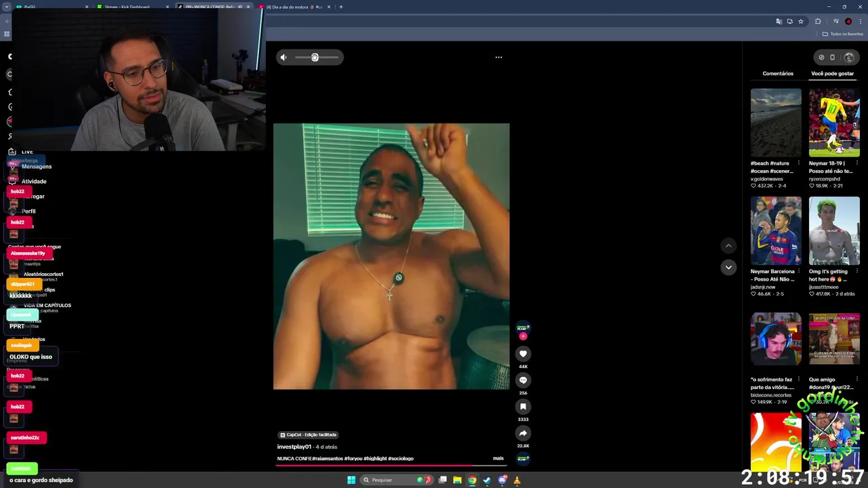This screenshot has width=868, height=488.
Task: Open the three-dot video options menu
Action: tap(498, 58)
